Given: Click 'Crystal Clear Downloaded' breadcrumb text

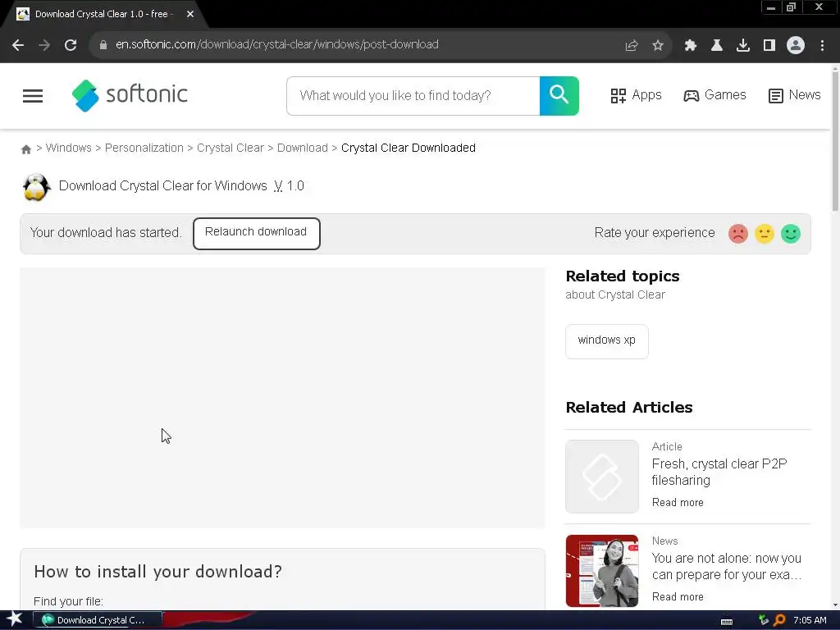Looking at the screenshot, I should coord(409,148).
